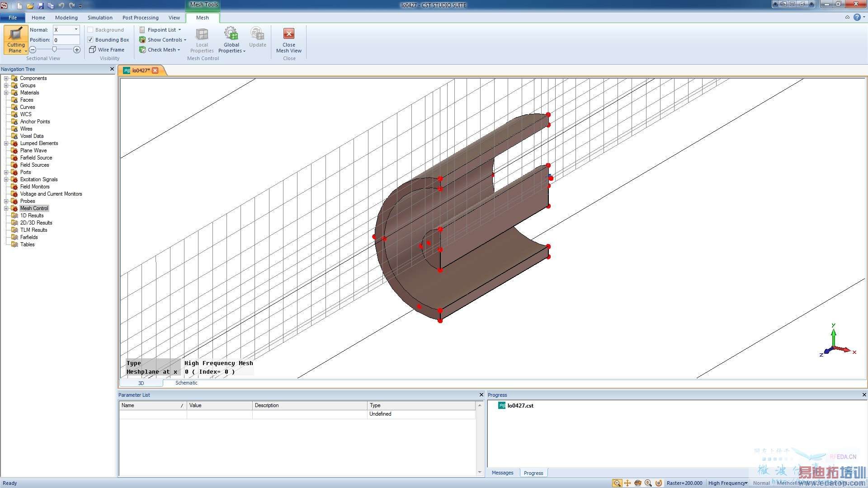This screenshot has height=488, width=868.
Task: Click the rotate view icon in status bar
Action: pos(638,483)
